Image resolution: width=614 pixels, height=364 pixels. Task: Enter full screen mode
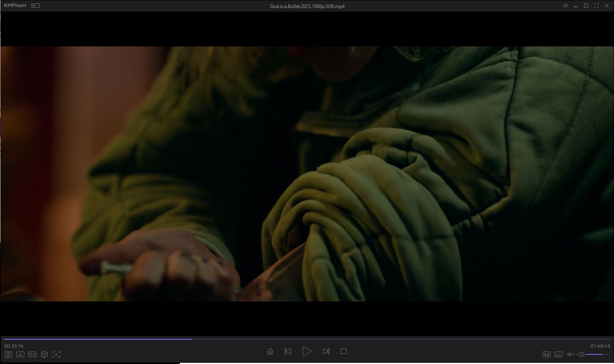[x=596, y=6]
